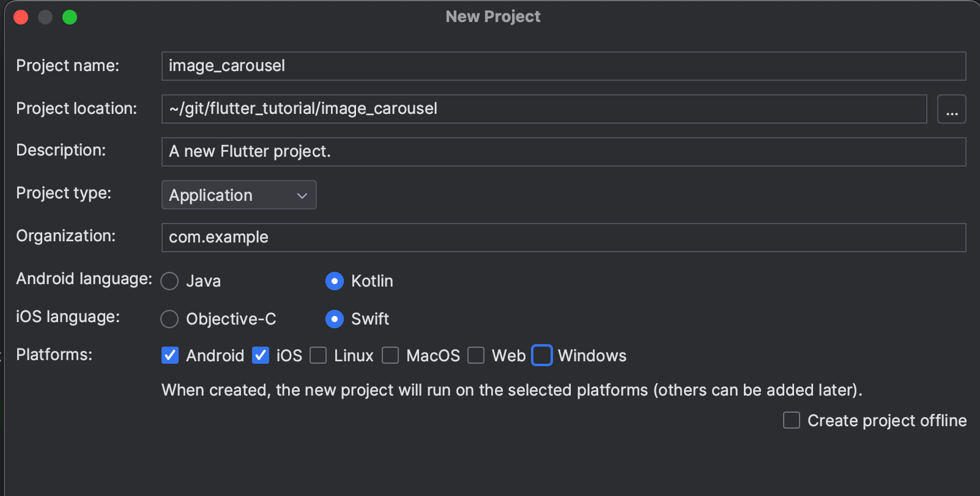
Task: Enable the Web platform checkbox
Action: tap(476, 355)
